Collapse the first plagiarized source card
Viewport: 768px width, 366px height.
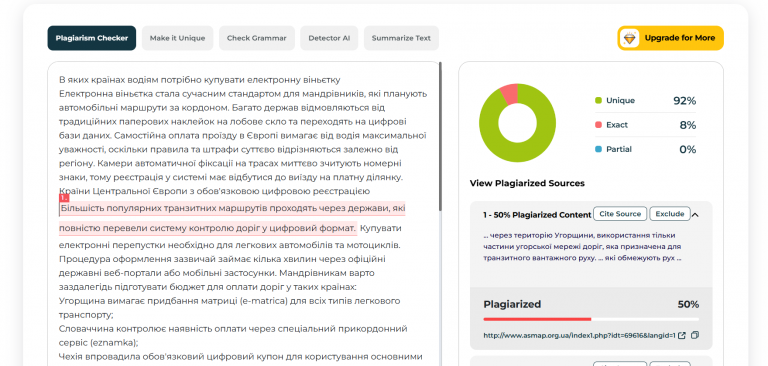click(x=696, y=215)
